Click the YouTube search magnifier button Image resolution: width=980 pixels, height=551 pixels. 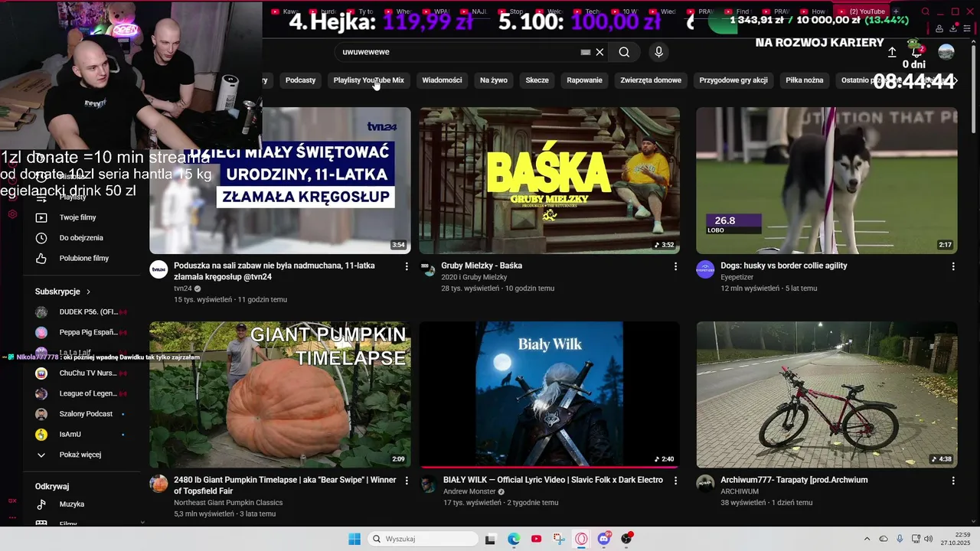click(624, 52)
